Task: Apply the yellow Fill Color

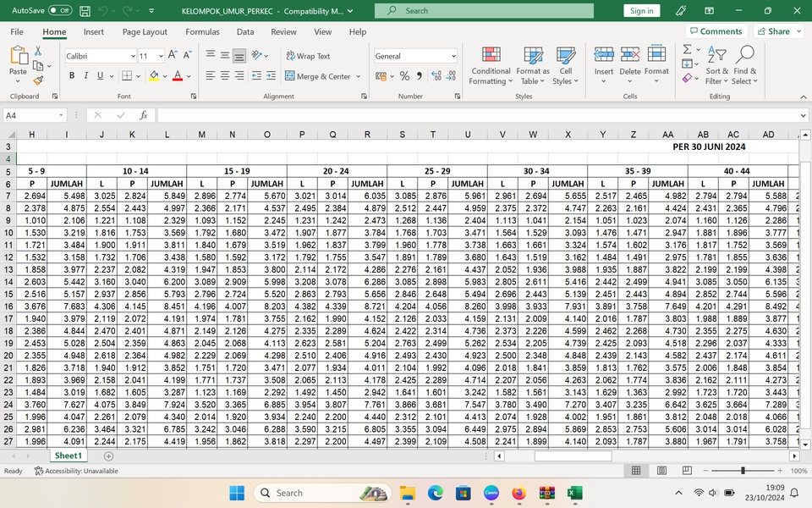Action: [x=154, y=75]
